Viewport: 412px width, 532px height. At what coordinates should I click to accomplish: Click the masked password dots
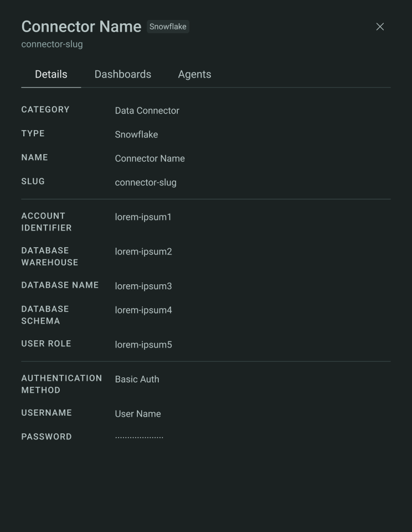[139, 437]
